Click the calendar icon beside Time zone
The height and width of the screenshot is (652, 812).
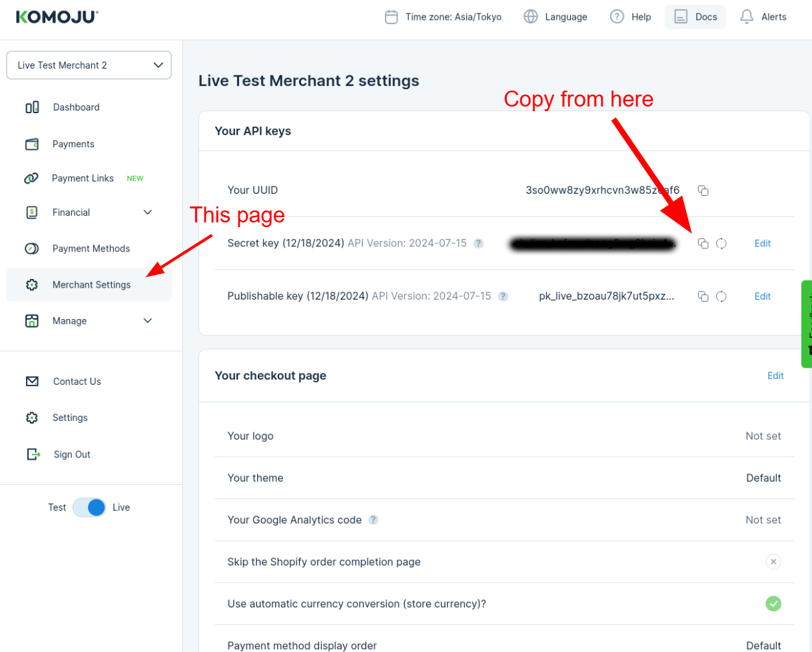(x=392, y=17)
